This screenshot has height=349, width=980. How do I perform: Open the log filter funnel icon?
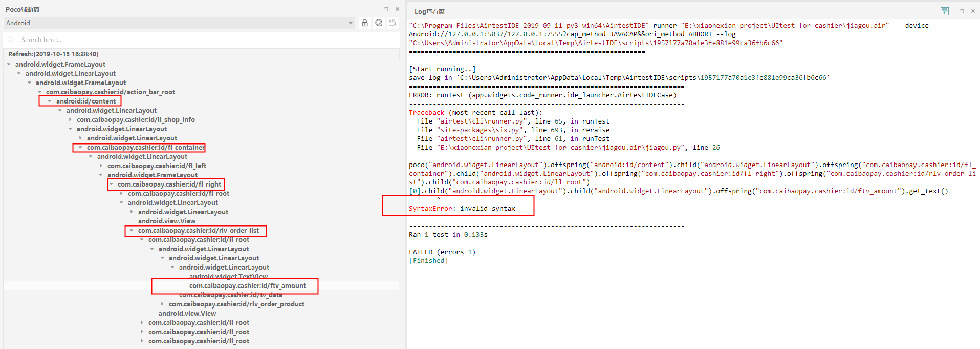[945, 11]
